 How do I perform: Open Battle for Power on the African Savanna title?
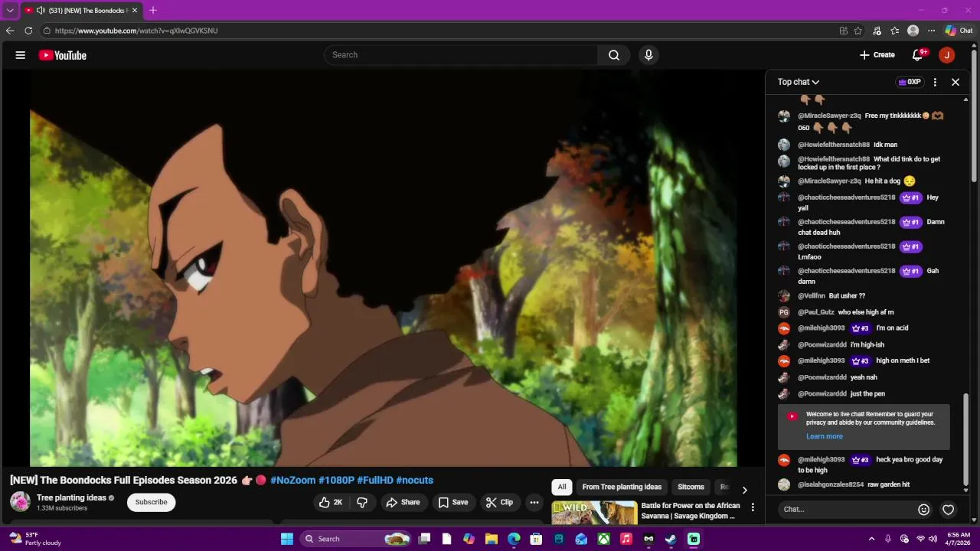pyautogui.click(x=691, y=511)
